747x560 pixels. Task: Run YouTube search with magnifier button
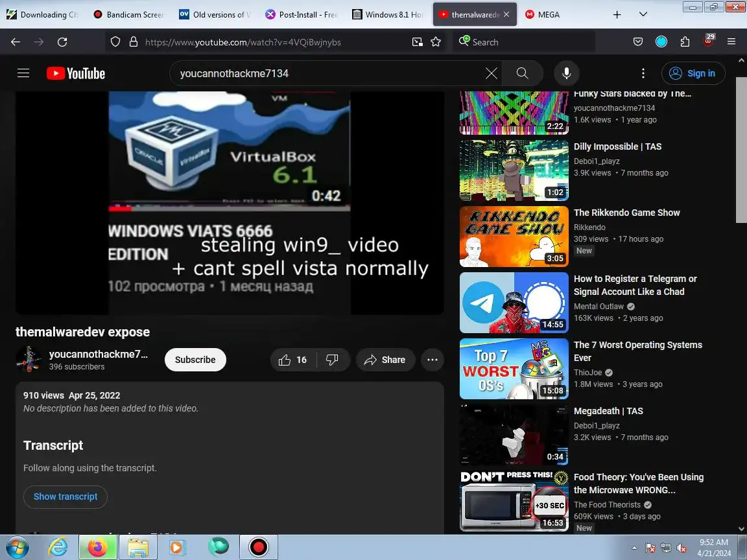(523, 73)
